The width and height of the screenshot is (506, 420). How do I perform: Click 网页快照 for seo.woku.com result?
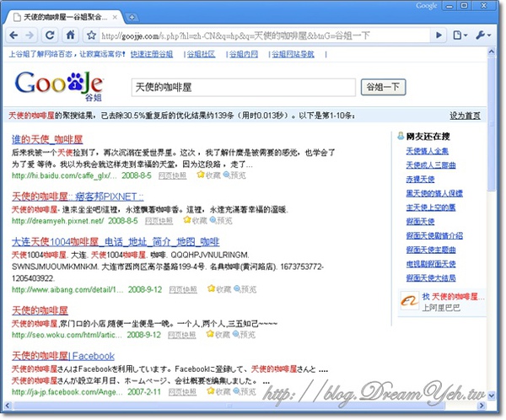click(181, 335)
